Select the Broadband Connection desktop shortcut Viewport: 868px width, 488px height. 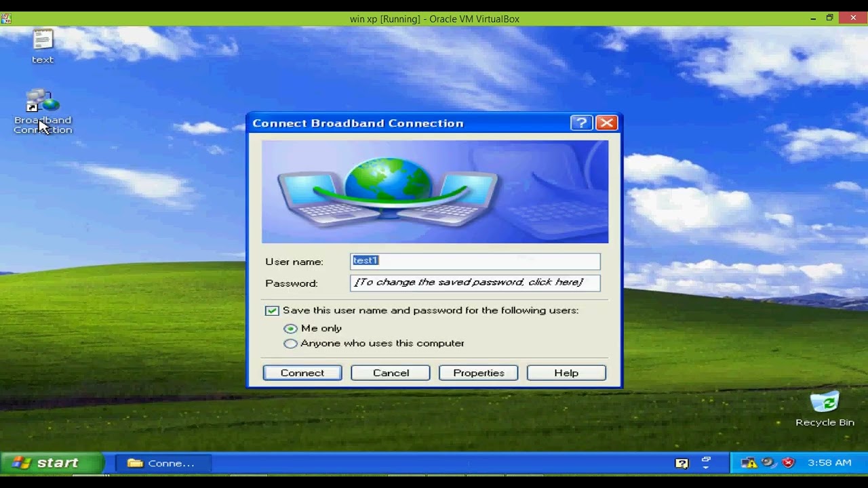click(x=43, y=112)
